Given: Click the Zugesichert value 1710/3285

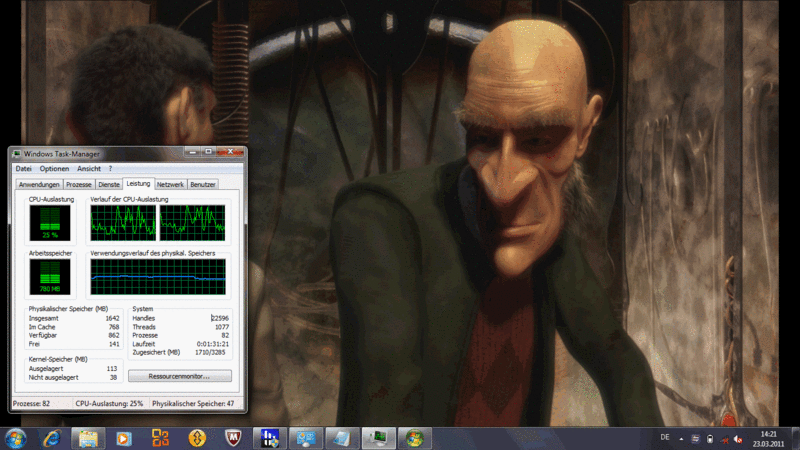Looking at the screenshot, I should pyautogui.click(x=212, y=352).
